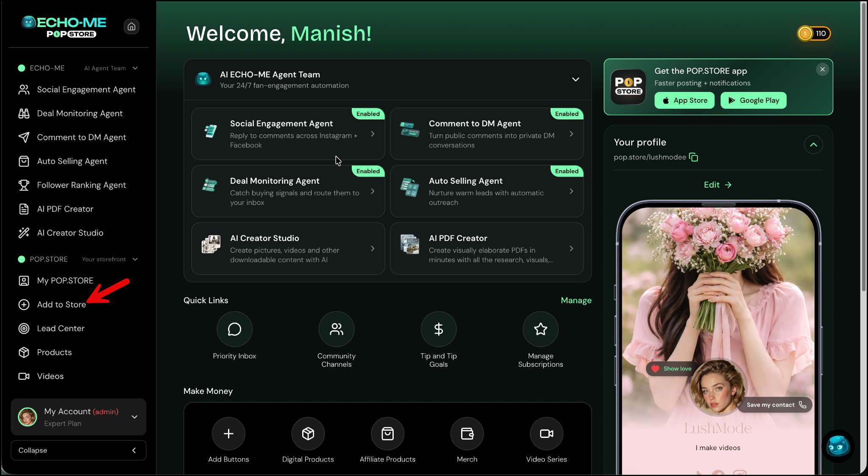Click Show love on profile preview
The height and width of the screenshot is (476, 868).
[671, 368]
